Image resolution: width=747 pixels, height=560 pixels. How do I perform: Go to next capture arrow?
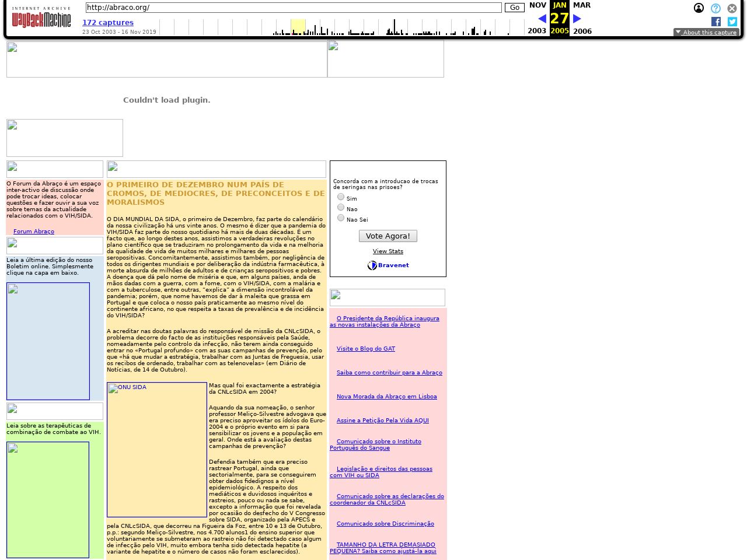577,19
